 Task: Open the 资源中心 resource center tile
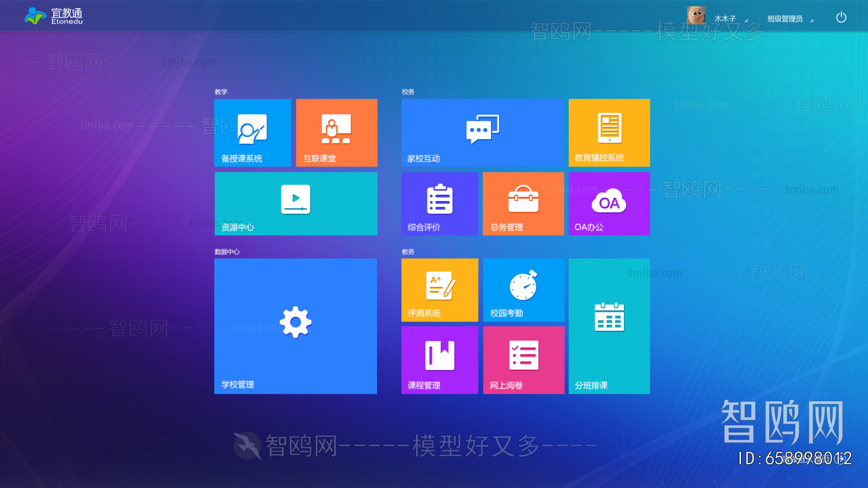click(296, 203)
